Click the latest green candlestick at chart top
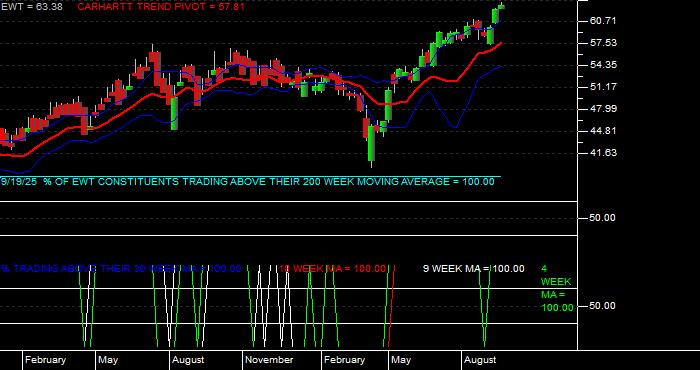The image size is (700, 370). click(501, 6)
